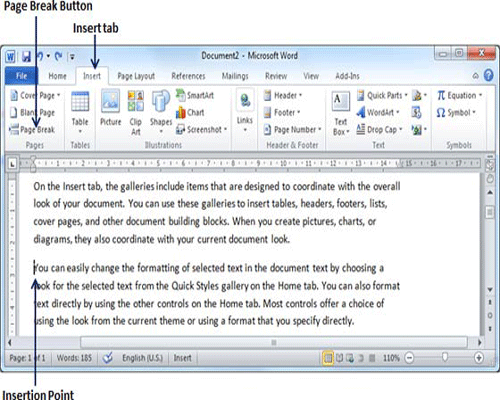Open the WordArt gallery
Image resolution: width=500 pixels, height=400 pixels.
(x=378, y=112)
